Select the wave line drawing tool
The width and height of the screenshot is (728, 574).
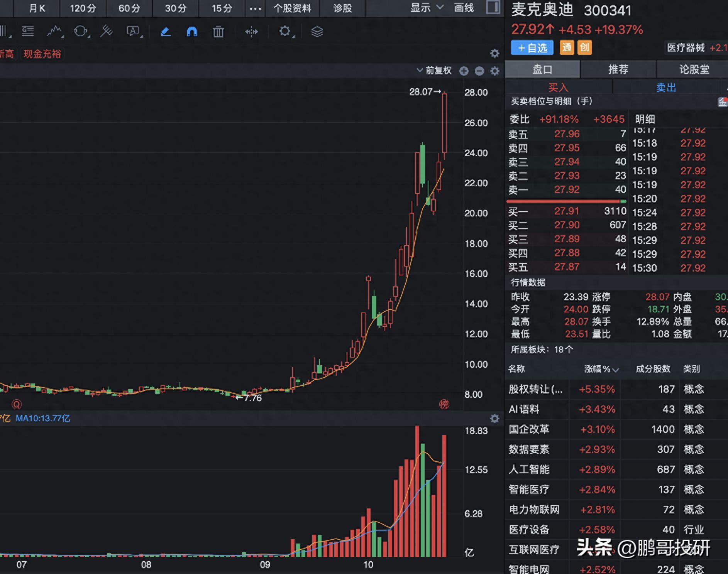pyautogui.click(x=54, y=31)
